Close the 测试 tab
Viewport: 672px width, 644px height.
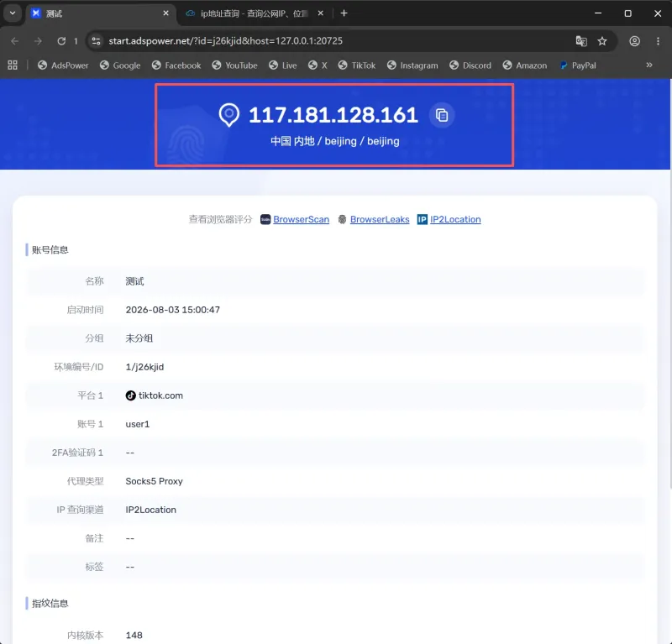click(165, 13)
